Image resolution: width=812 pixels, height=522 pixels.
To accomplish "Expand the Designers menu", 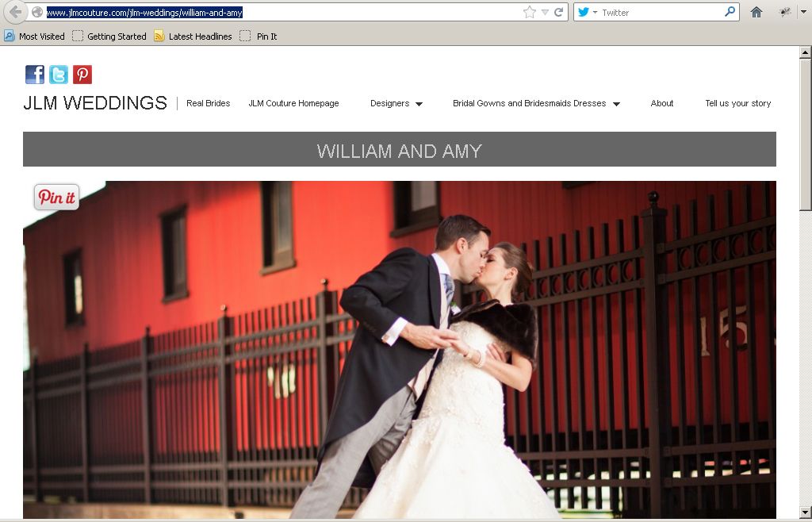I will [396, 104].
